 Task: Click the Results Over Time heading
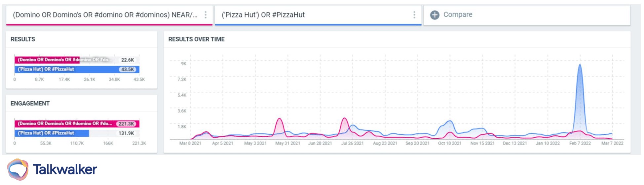tap(196, 39)
